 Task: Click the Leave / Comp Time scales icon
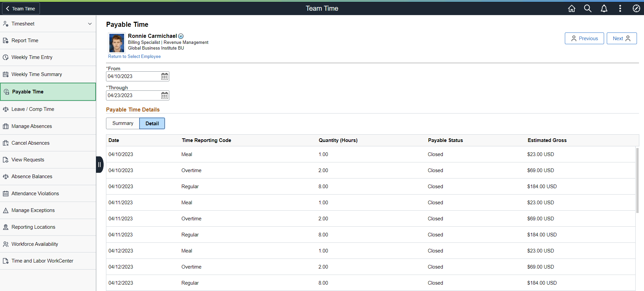6,109
